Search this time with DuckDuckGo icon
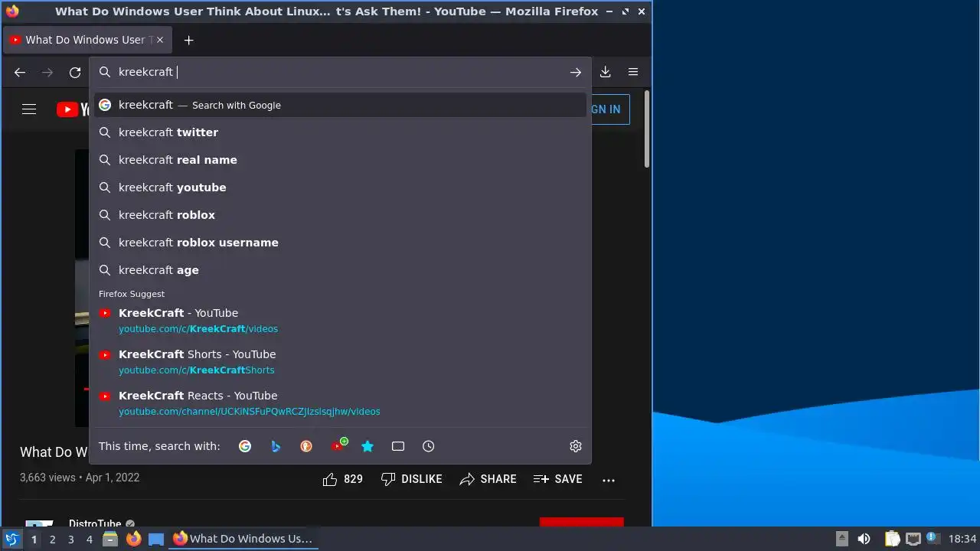The width and height of the screenshot is (980, 551). click(x=306, y=446)
